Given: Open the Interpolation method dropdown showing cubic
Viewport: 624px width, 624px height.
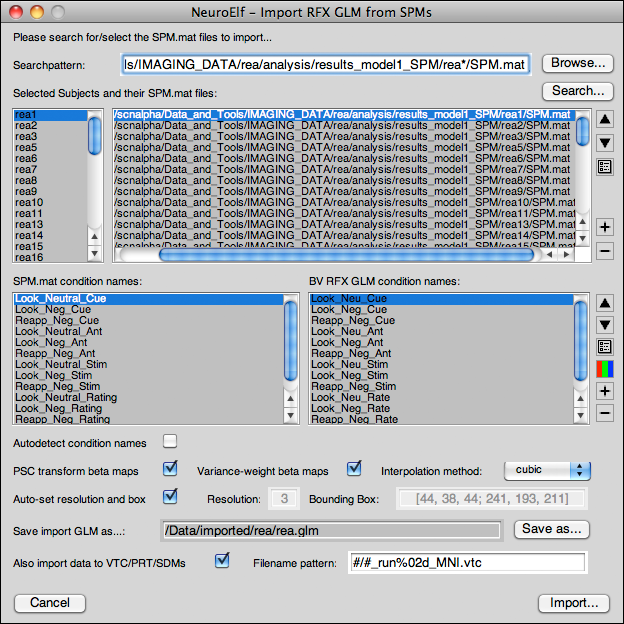Looking at the screenshot, I should pos(548,470).
